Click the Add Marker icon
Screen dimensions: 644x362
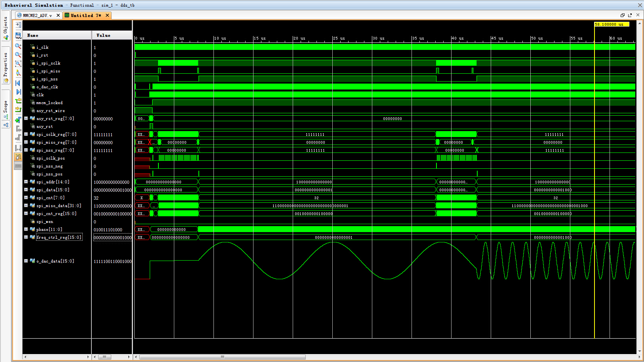click(18, 119)
